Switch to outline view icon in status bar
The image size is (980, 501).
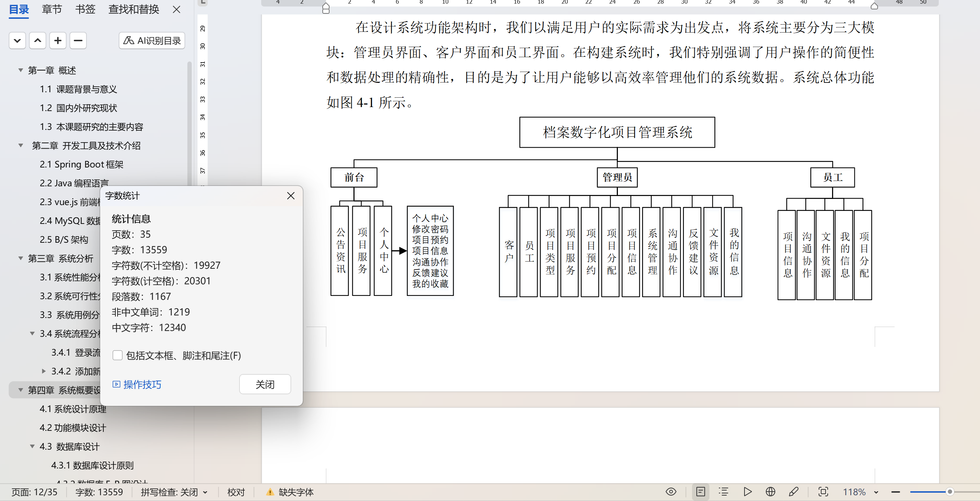723,492
